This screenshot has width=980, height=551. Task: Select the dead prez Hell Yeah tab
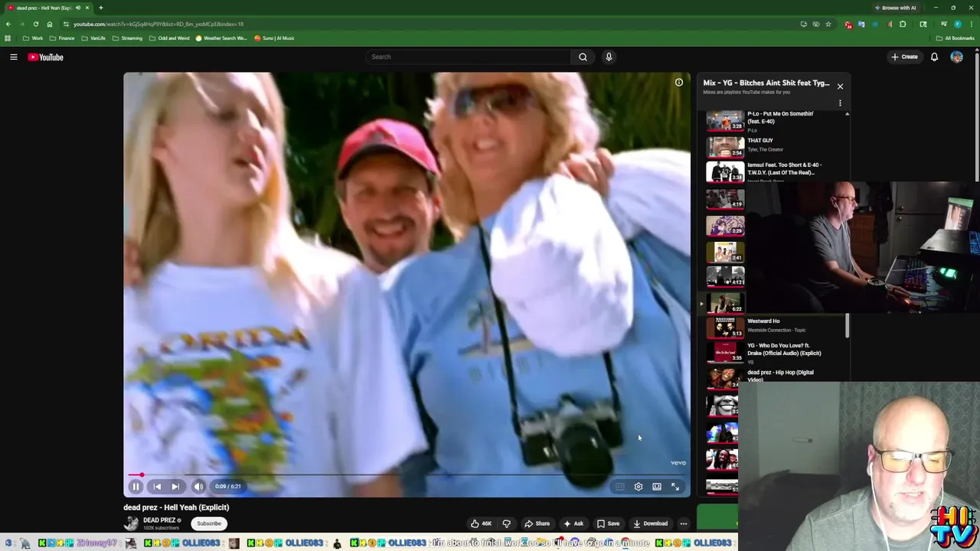pyautogui.click(x=44, y=8)
